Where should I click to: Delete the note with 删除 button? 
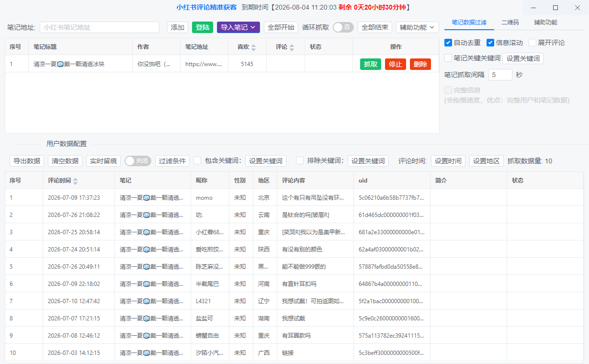[420, 64]
